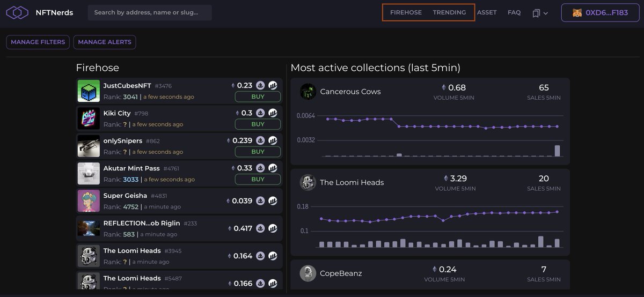Click Cancerous Cows collection title
This screenshot has height=297, width=644.
350,92
